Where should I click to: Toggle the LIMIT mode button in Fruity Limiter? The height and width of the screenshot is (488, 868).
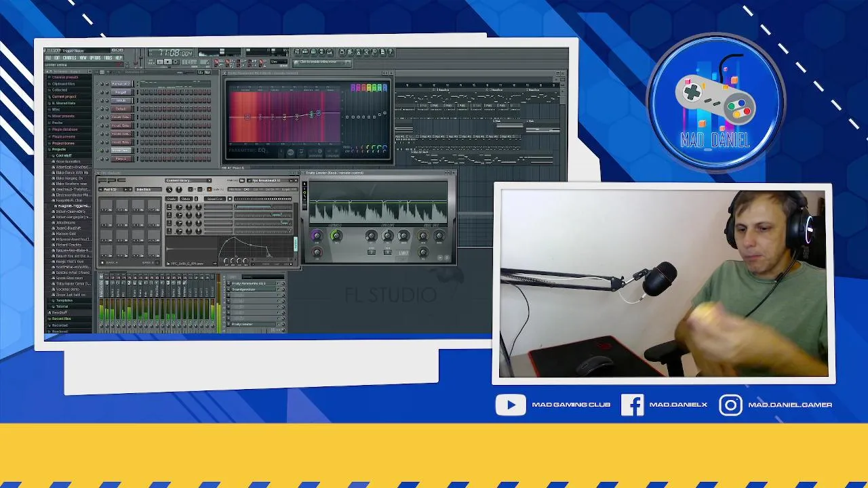click(403, 253)
